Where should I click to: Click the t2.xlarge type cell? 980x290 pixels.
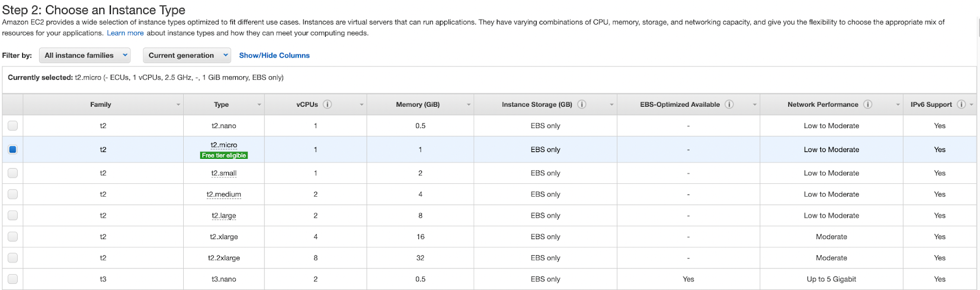tap(224, 237)
